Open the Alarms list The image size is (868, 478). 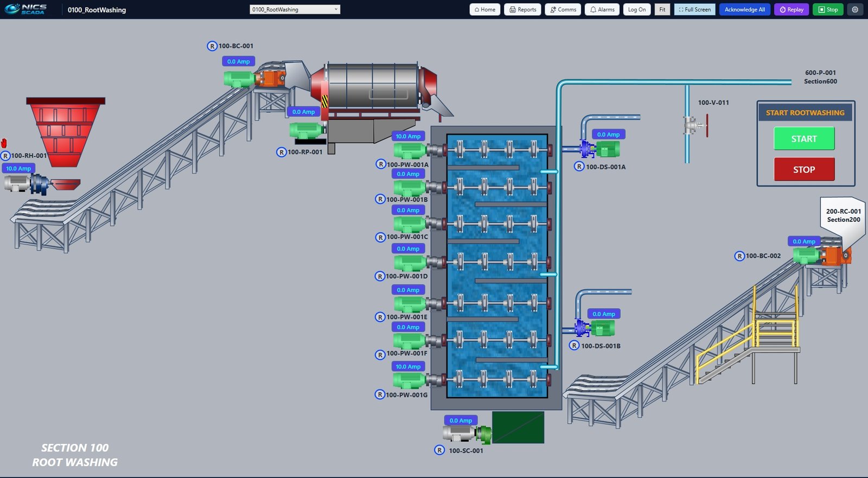click(x=602, y=9)
